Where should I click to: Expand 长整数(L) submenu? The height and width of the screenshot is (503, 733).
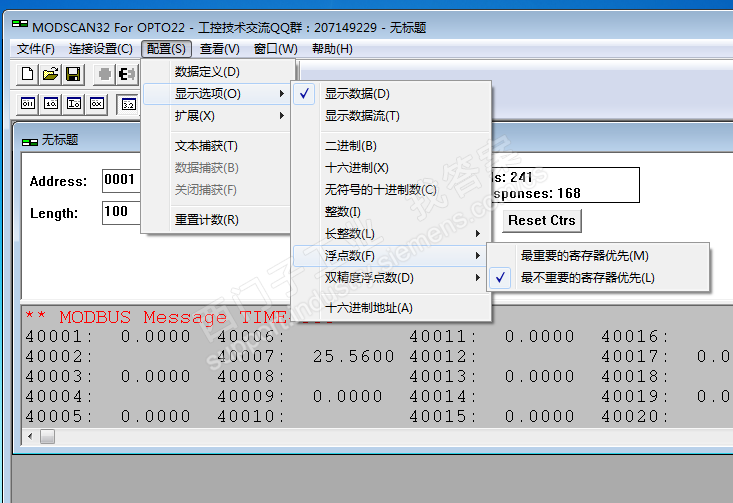[x=391, y=234]
